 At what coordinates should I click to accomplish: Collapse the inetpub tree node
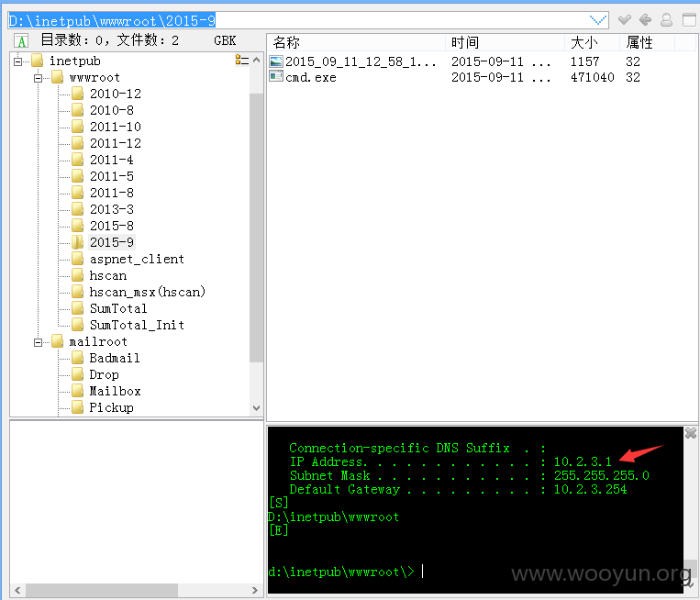point(17,61)
